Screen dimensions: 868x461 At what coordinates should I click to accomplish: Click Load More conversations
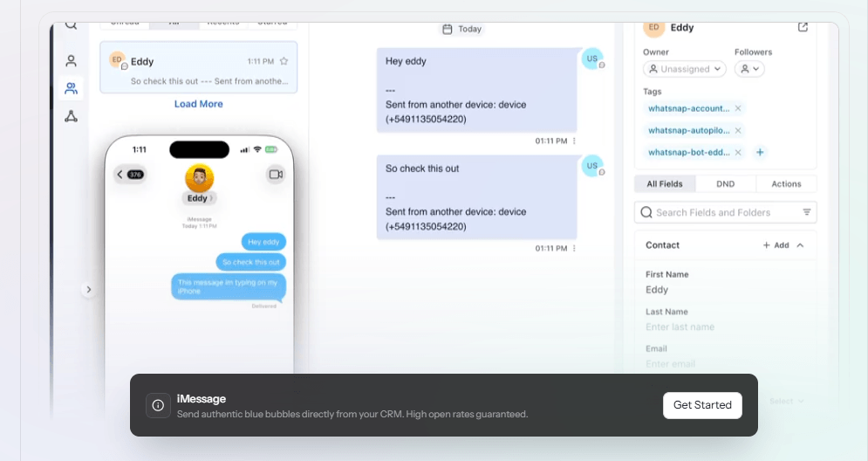pos(198,104)
